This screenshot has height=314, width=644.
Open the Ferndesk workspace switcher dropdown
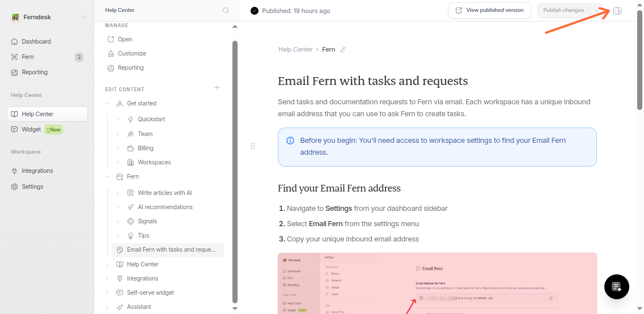pos(49,17)
